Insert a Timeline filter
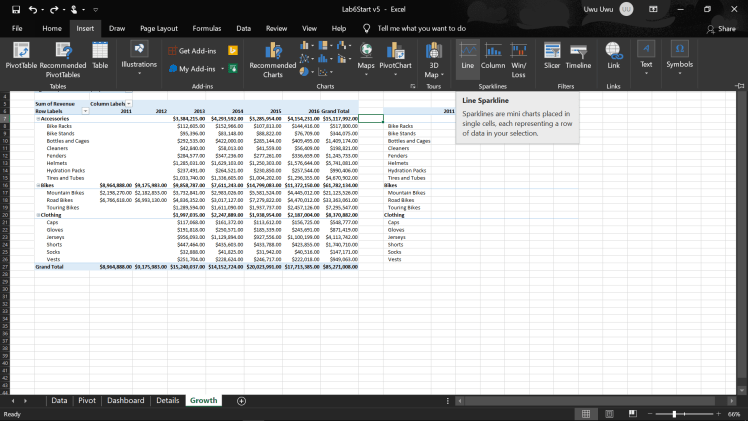The height and width of the screenshot is (421, 748). pos(578,55)
